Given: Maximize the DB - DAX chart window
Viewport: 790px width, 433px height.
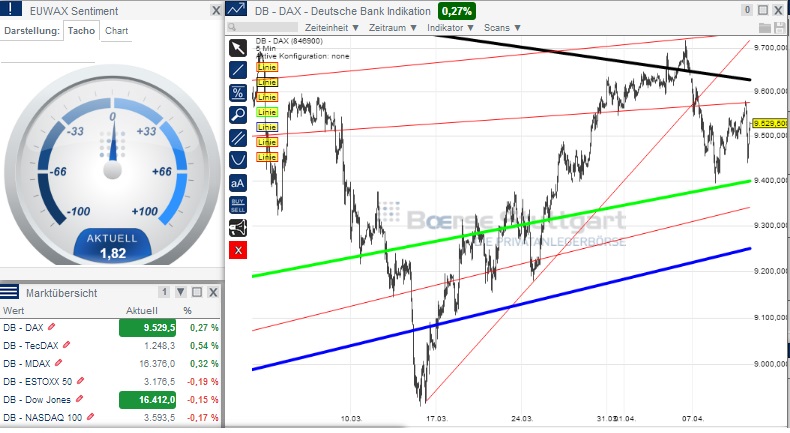Looking at the screenshot, I should pyautogui.click(x=763, y=10).
